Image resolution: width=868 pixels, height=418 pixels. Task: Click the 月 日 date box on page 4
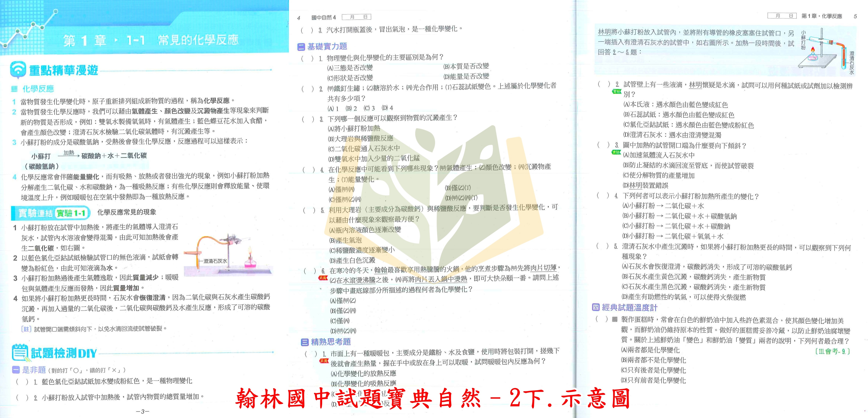(357, 17)
